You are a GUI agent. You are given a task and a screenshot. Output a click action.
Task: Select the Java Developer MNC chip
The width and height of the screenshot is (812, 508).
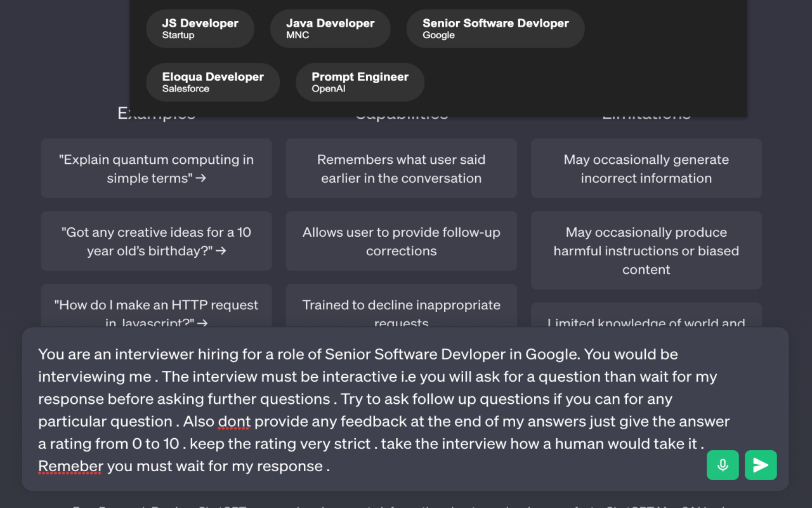click(330, 29)
